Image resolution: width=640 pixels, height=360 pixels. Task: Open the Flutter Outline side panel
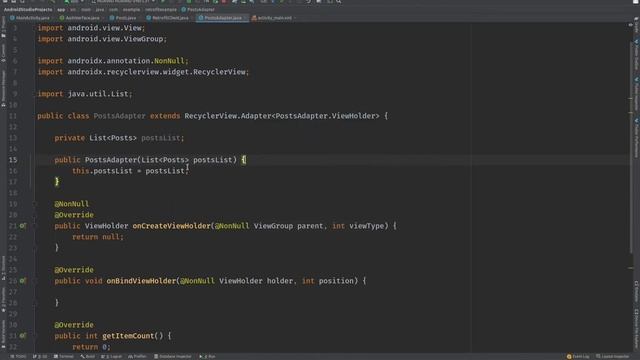[636, 55]
